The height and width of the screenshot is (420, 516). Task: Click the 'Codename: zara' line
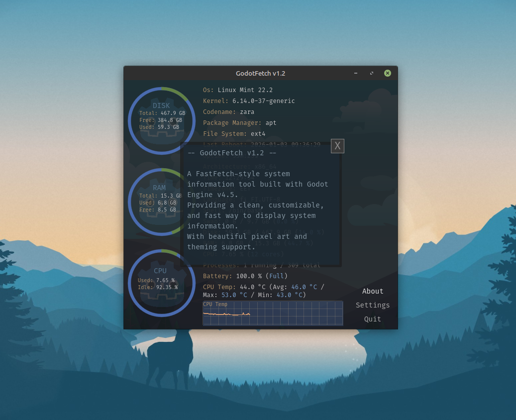pos(228,112)
